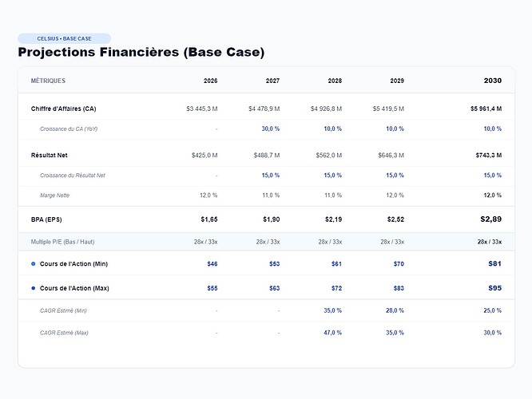
Task: Click the 30,0 % revenue growth for 2027
Action: click(271, 128)
